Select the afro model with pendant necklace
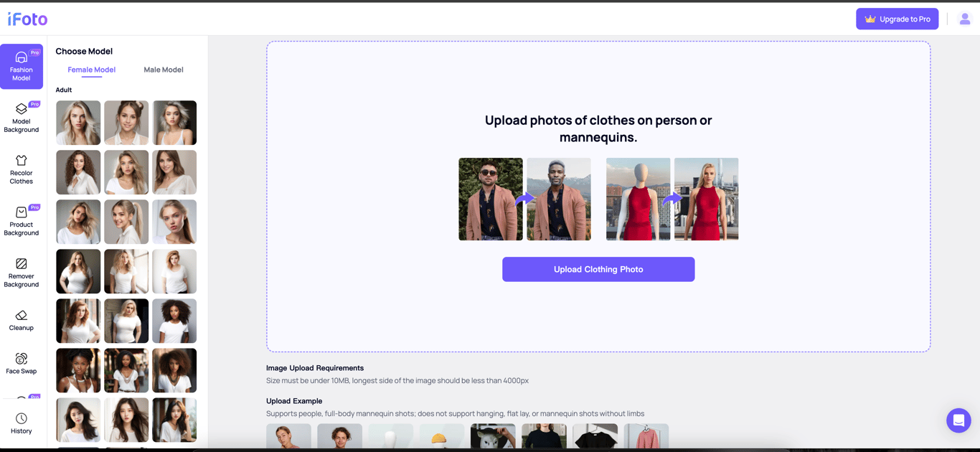This screenshot has height=452, width=980. click(x=174, y=370)
